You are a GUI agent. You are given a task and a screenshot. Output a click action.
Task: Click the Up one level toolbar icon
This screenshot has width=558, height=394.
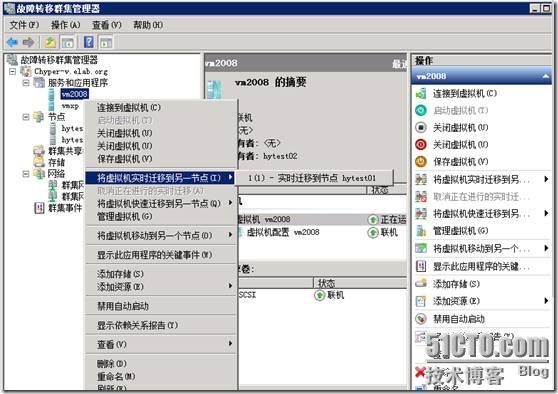point(50,42)
